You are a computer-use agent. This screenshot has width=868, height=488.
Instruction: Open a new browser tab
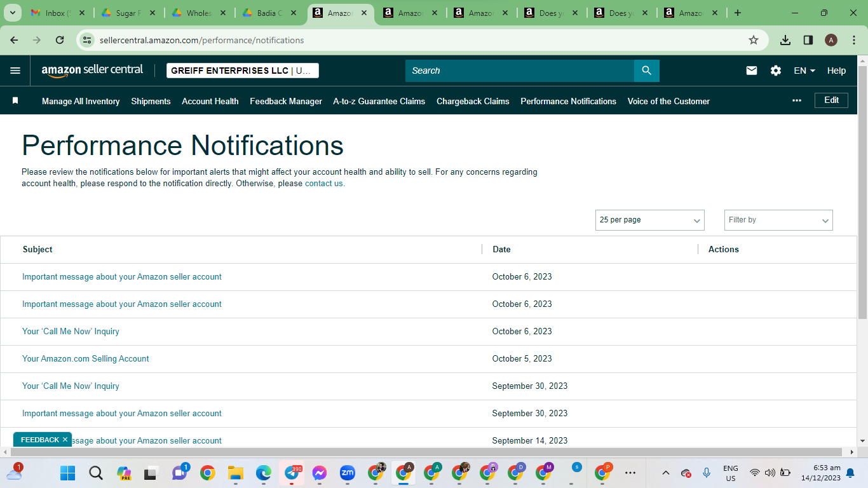[738, 13]
